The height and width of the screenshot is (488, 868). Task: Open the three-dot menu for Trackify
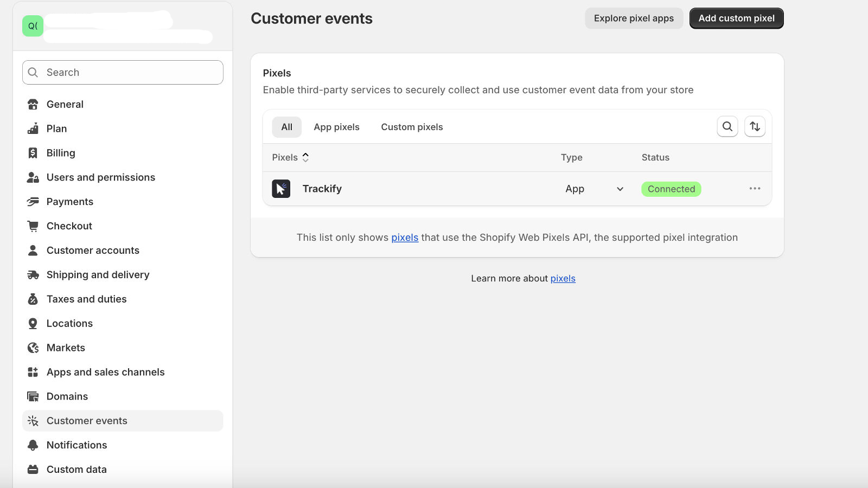click(755, 189)
